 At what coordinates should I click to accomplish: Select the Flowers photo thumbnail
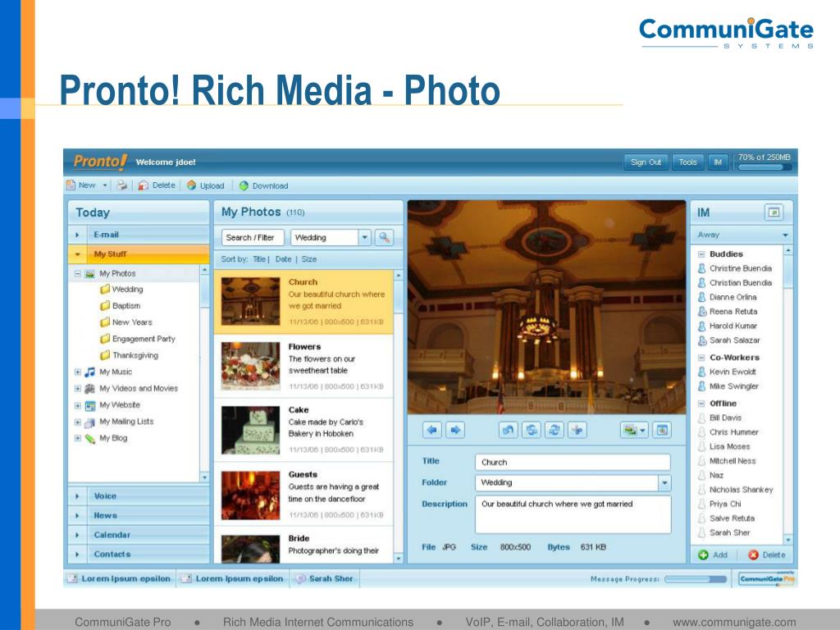(x=251, y=366)
